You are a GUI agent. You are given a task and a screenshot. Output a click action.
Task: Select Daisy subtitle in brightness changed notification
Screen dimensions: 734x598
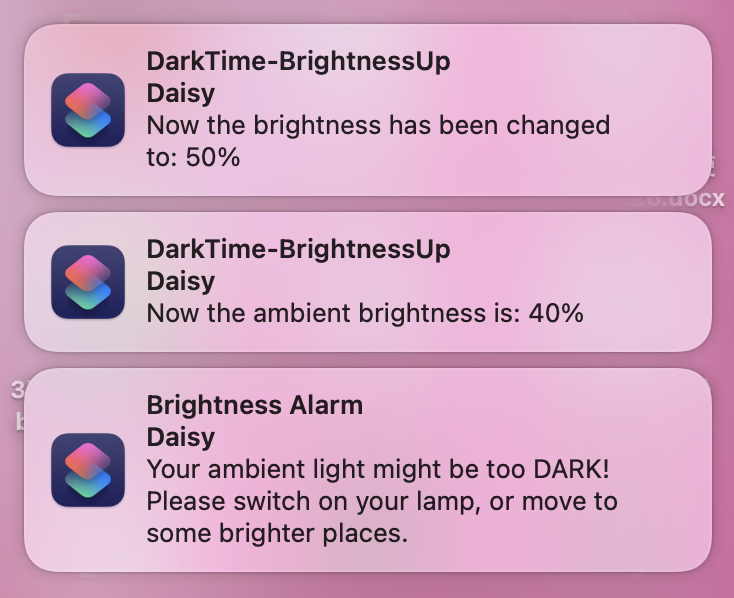tap(181, 93)
